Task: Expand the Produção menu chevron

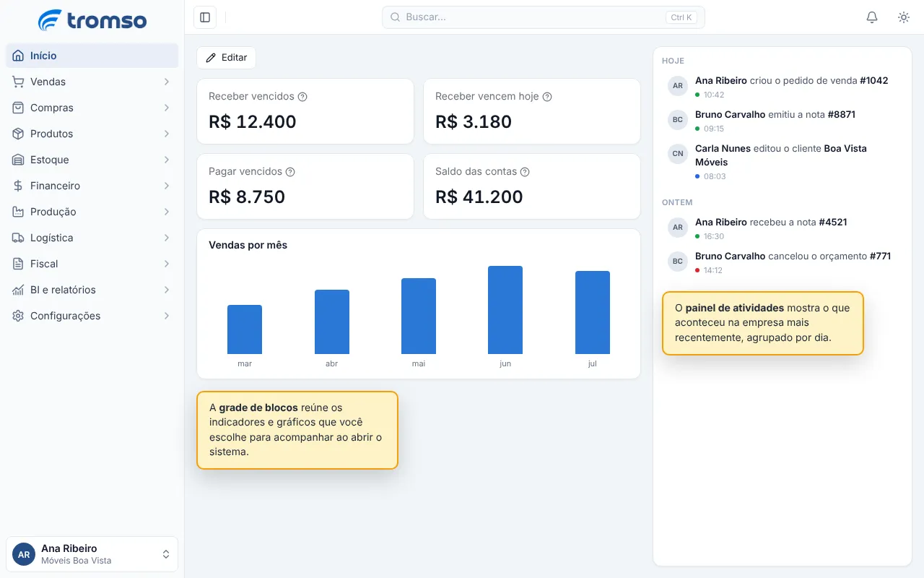Action: click(x=167, y=212)
